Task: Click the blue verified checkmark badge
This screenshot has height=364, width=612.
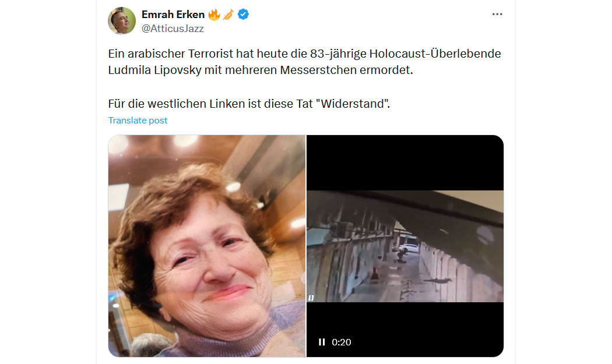Action: (x=243, y=15)
